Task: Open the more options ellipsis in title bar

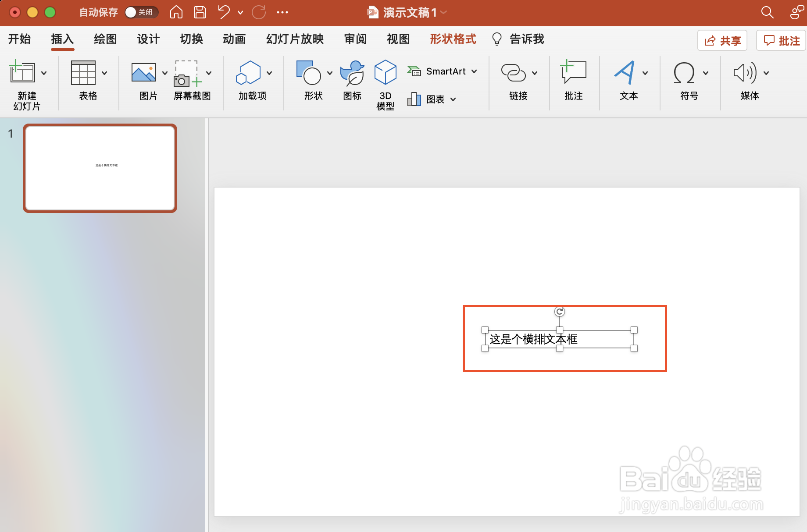Action: pyautogui.click(x=282, y=12)
